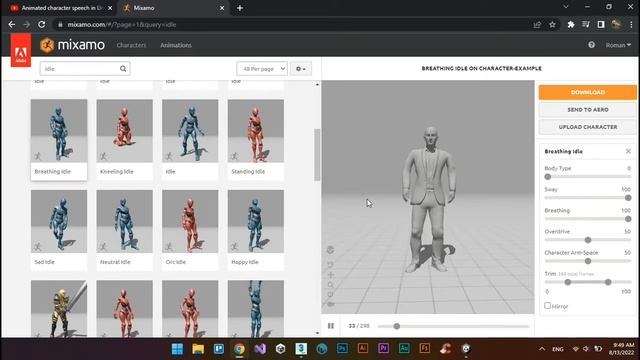
Task: Open Unity Hub from taskbar
Action: [280, 349]
